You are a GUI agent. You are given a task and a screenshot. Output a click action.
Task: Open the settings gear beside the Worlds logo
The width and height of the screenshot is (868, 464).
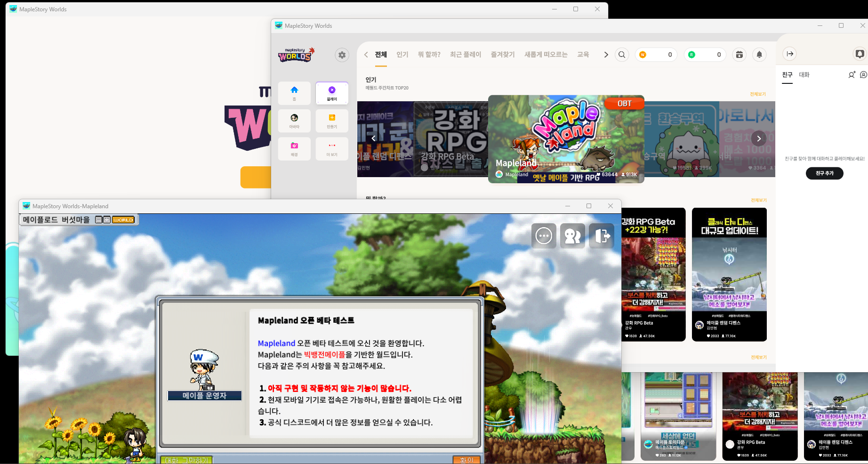342,55
